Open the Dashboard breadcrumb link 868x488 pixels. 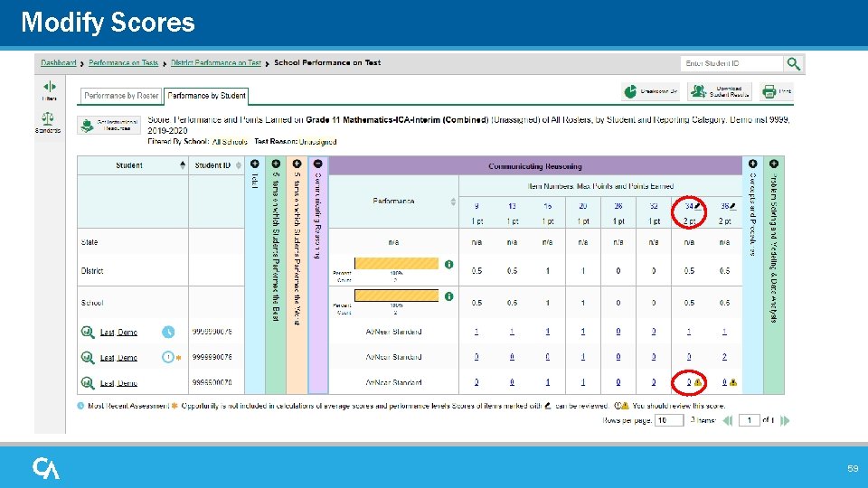pyautogui.click(x=58, y=63)
